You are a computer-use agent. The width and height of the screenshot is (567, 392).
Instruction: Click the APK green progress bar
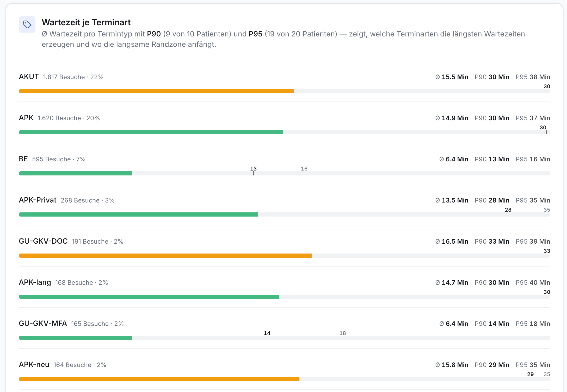point(151,132)
